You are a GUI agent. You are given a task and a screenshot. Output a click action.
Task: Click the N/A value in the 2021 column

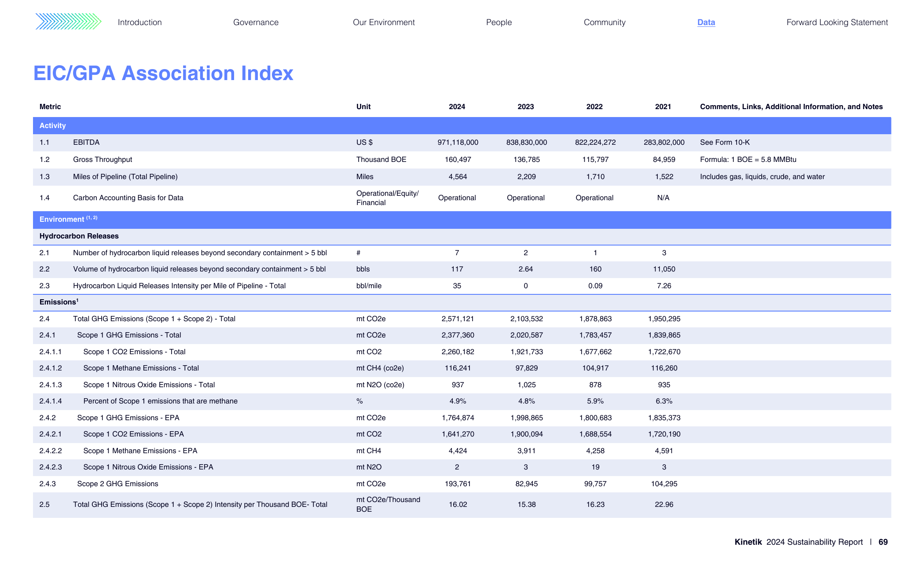click(663, 198)
